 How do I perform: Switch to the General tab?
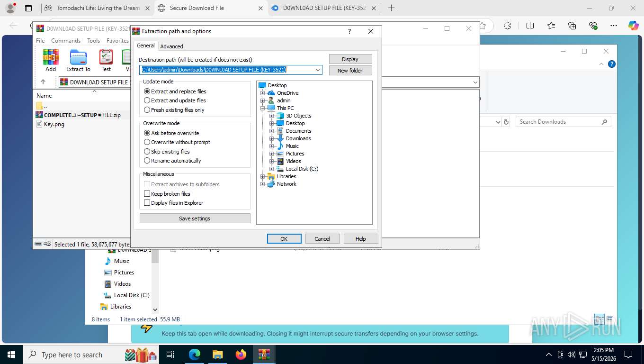coord(146,45)
